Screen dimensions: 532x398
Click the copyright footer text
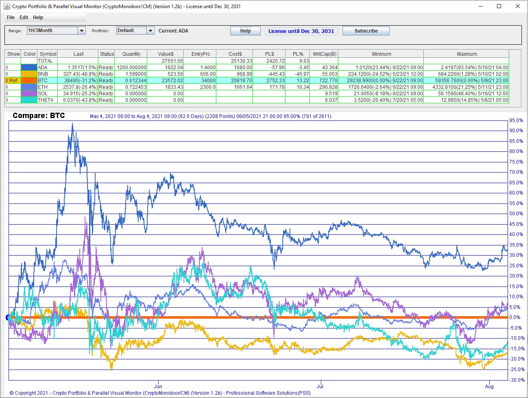[x=160, y=393]
